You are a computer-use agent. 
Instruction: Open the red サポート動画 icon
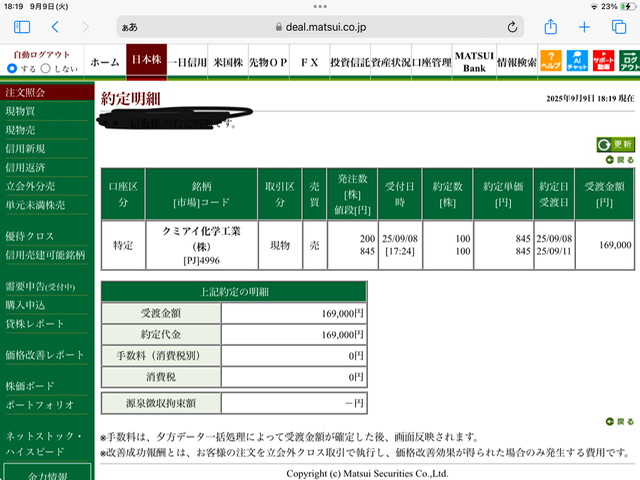603,61
